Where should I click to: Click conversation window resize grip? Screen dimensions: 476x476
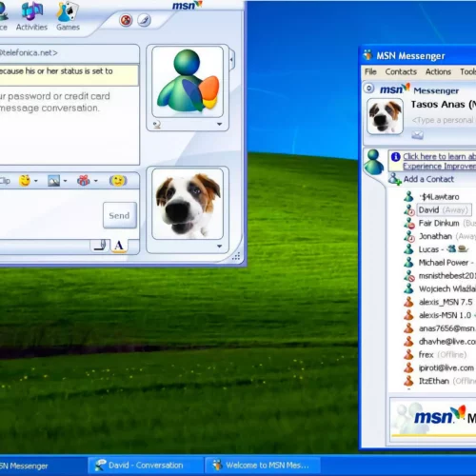click(236, 256)
